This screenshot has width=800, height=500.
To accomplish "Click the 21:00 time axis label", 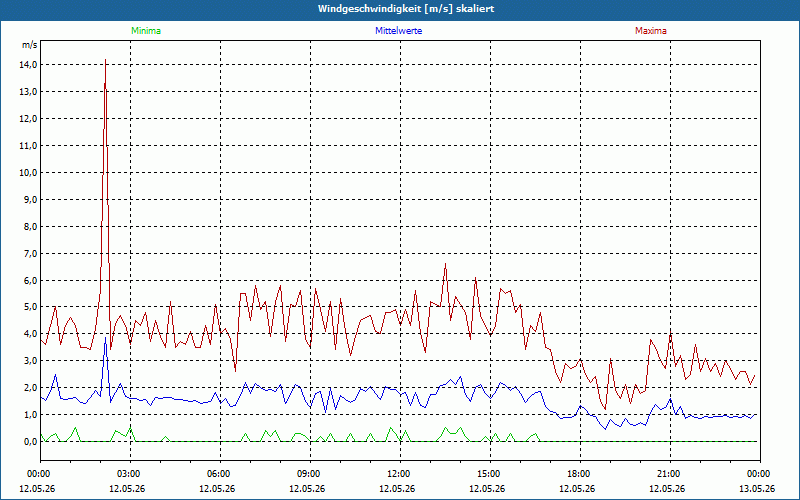I will [x=667, y=474].
